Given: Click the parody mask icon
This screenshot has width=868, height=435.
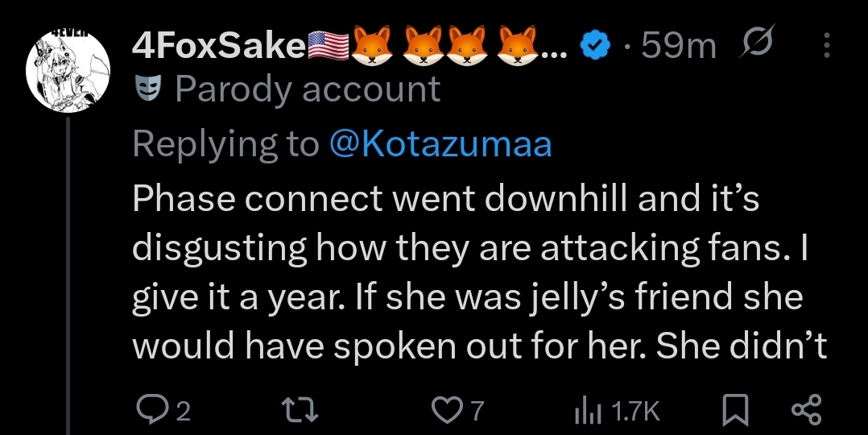Looking at the screenshot, I should click(148, 89).
